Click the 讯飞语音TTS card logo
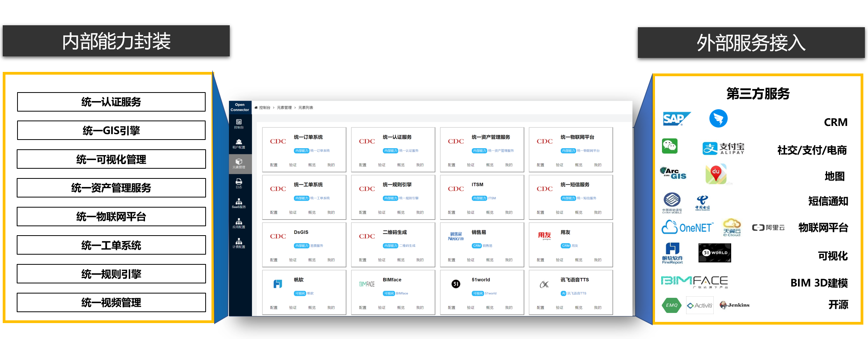868x339 pixels. (545, 284)
